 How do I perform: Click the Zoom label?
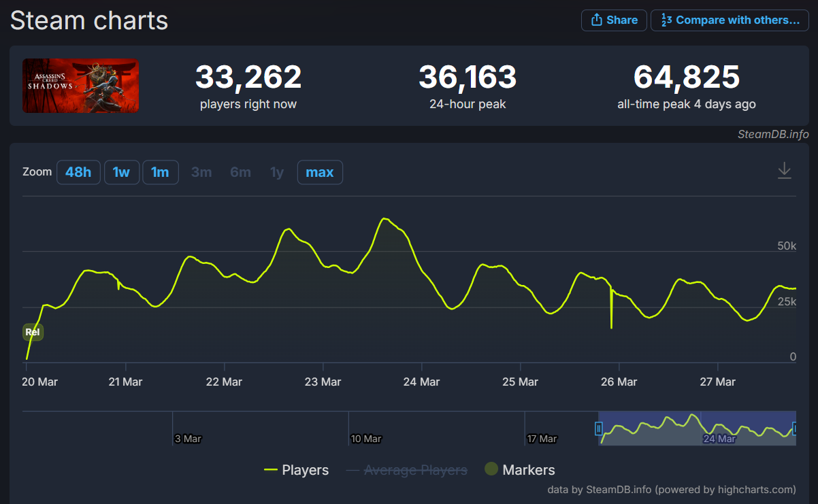[x=37, y=171]
